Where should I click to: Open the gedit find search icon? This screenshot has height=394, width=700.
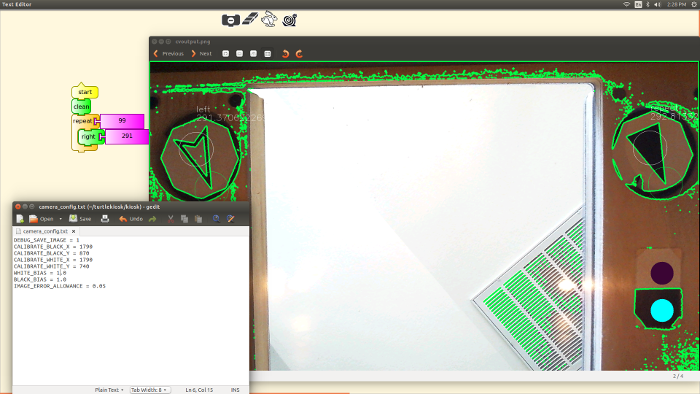[216, 219]
